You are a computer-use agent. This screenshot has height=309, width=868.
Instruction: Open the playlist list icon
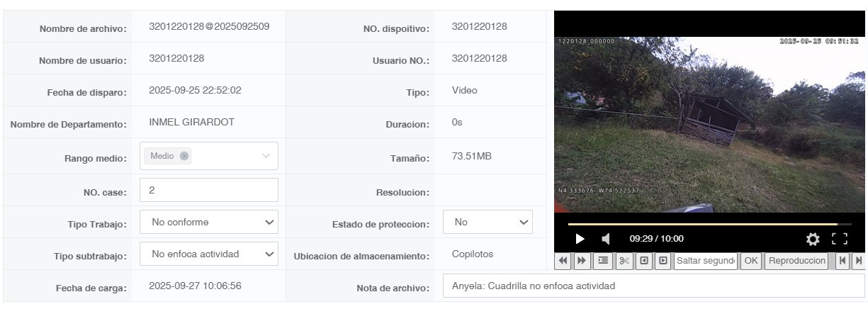click(x=604, y=260)
